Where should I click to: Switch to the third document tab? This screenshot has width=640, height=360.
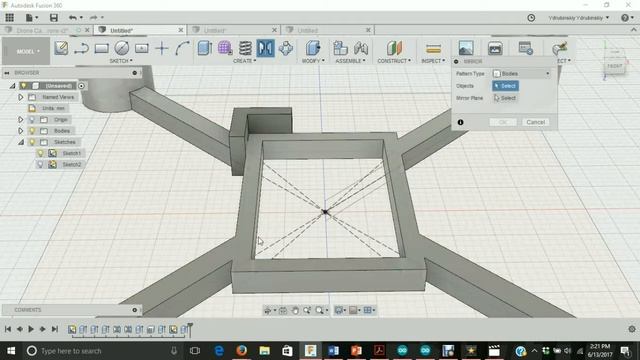coord(234,30)
